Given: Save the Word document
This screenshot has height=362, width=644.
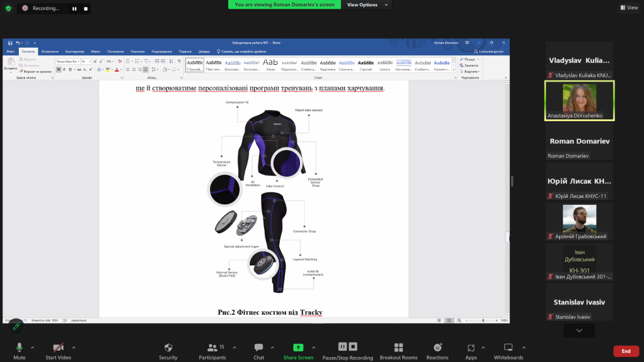Looking at the screenshot, I should pos(10,43).
